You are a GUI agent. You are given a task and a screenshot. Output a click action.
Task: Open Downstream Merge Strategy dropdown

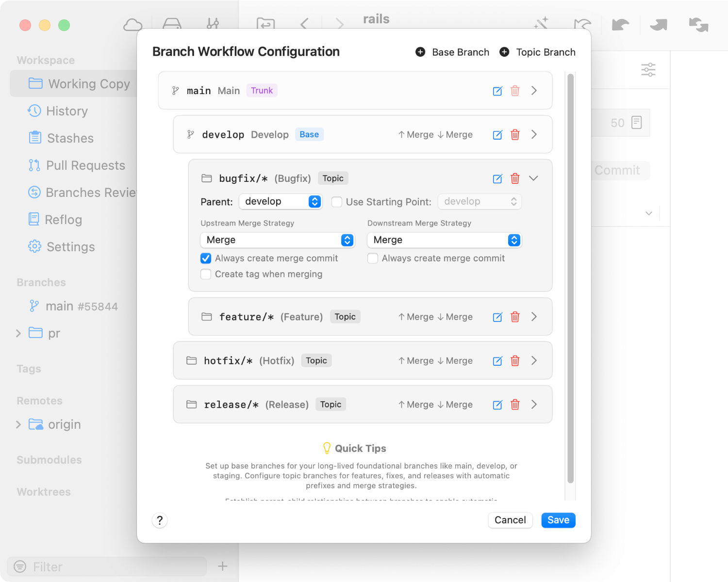click(x=444, y=240)
